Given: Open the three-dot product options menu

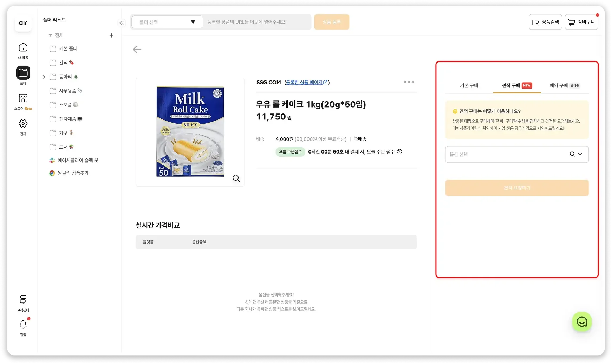Looking at the screenshot, I should [x=409, y=82].
